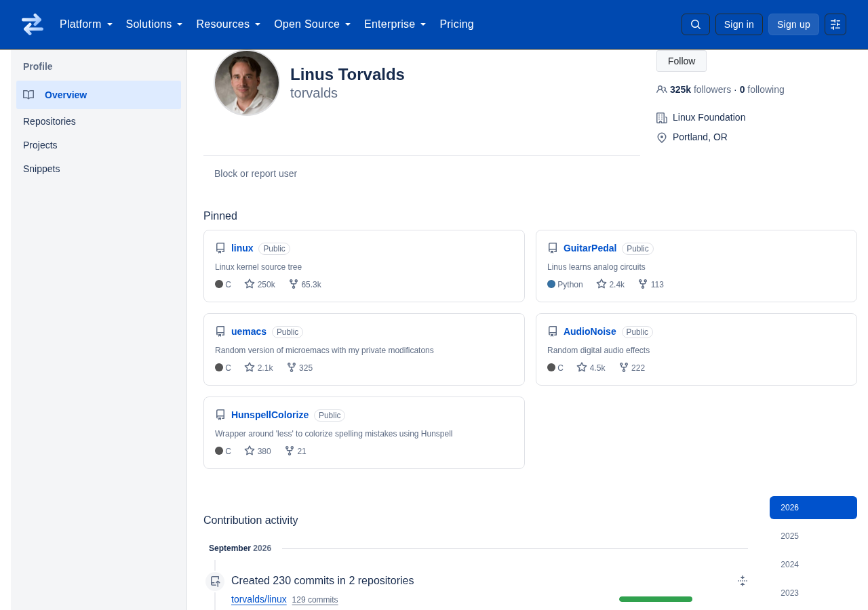Click the Linux kernel source tree description
Viewport: 868px width, 610px height.
tap(258, 267)
